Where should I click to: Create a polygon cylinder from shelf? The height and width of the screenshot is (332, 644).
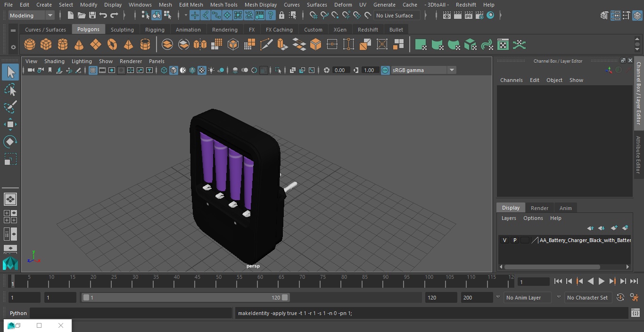tap(63, 45)
